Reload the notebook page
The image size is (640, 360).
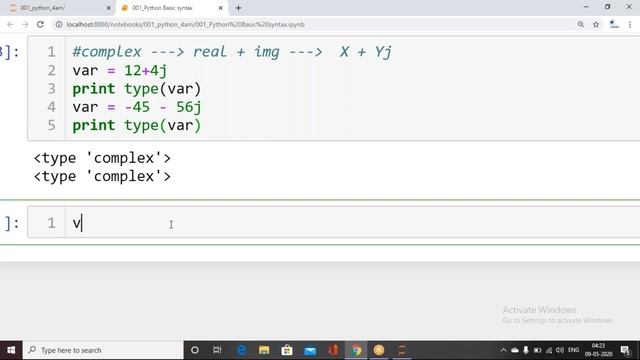[40, 24]
